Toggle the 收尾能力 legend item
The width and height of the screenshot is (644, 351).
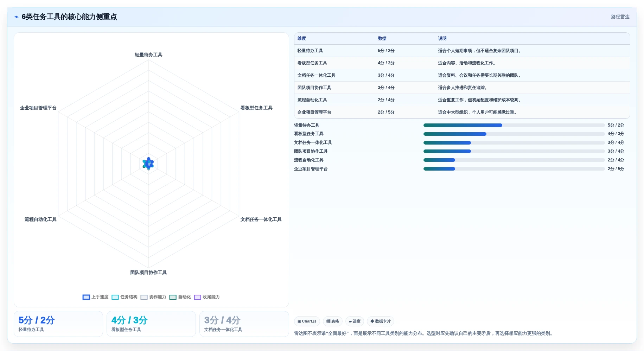click(207, 297)
